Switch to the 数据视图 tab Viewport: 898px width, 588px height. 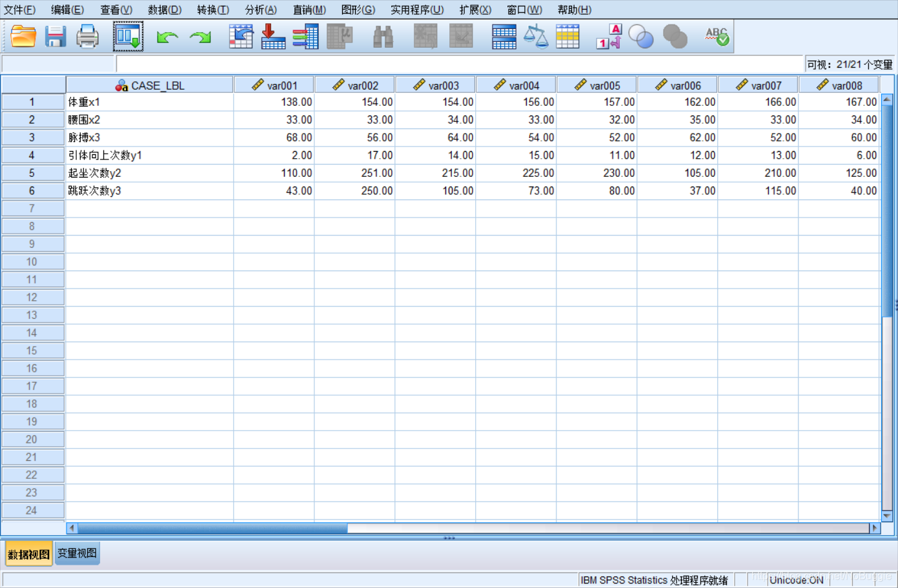pos(29,554)
